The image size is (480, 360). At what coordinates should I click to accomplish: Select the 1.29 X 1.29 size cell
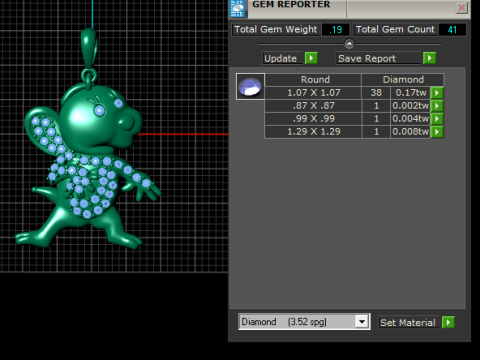click(313, 132)
